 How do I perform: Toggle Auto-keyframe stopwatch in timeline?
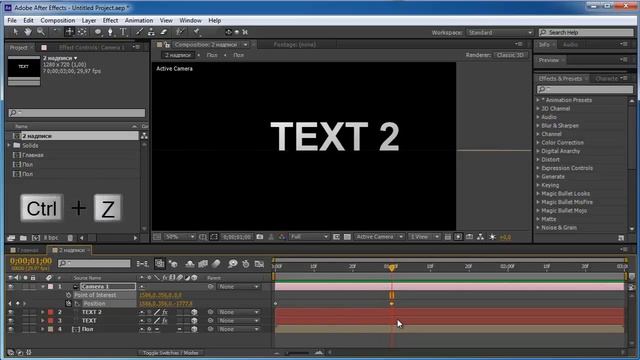click(x=246, y=264)
